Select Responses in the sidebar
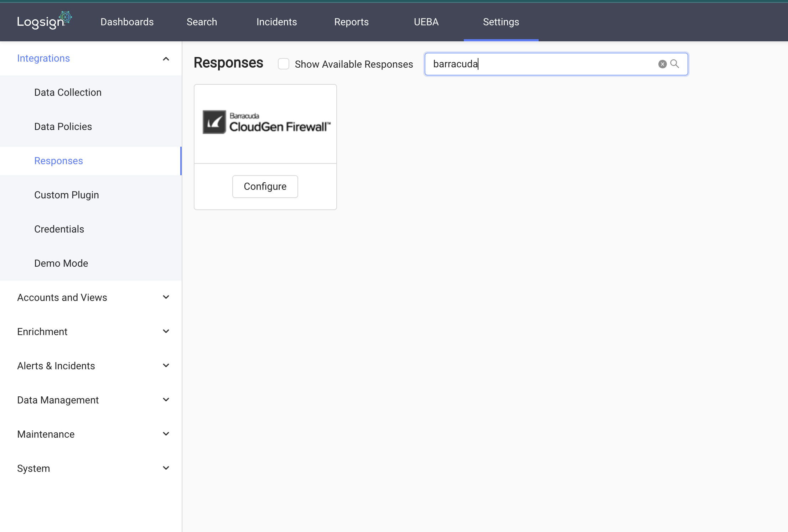The width and height of the screenshot is (788, 532). [91, 161]
